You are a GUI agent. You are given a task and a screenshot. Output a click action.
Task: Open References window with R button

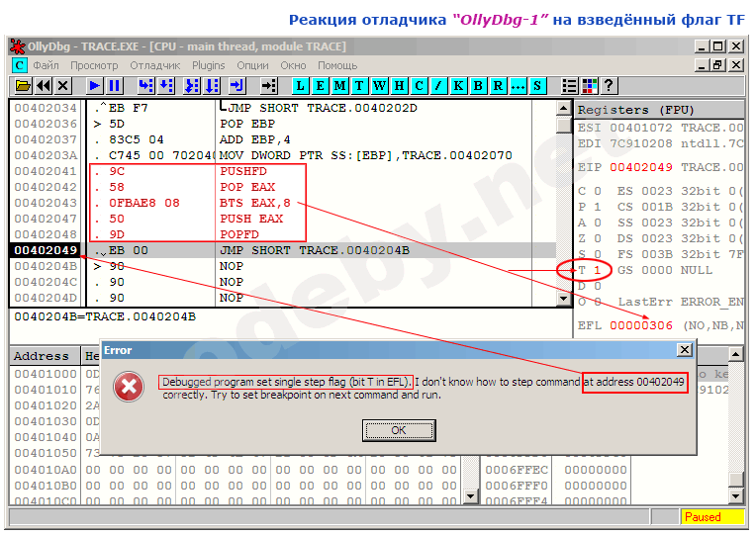click(498, 86)
